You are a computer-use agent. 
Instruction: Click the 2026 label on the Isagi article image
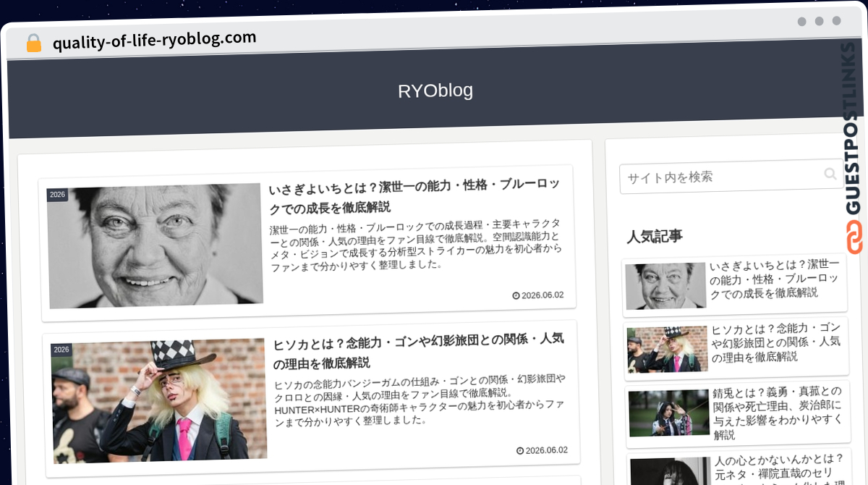pyautogui.click(x=57, y=195)
